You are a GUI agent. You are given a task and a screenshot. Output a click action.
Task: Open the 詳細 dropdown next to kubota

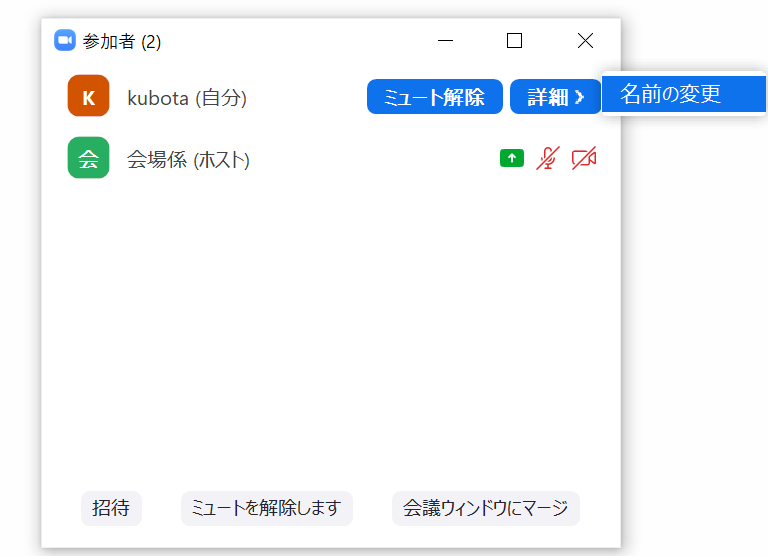[x=555, y=97]
